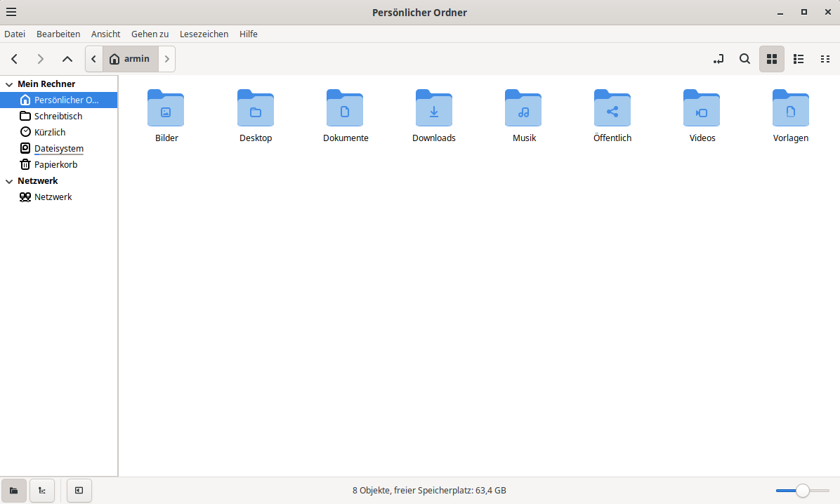Toggle the location path entry mode
This screenshot has width=840, height=504.
pos(718,59)
